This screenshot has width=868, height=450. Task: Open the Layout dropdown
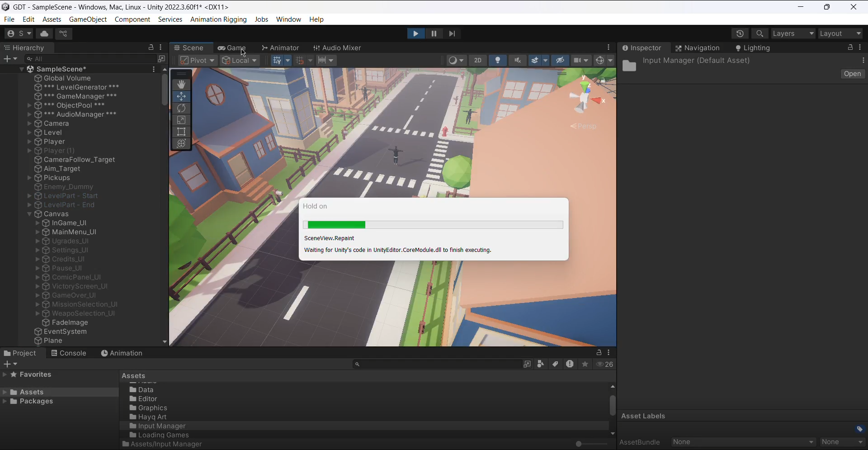841,33
